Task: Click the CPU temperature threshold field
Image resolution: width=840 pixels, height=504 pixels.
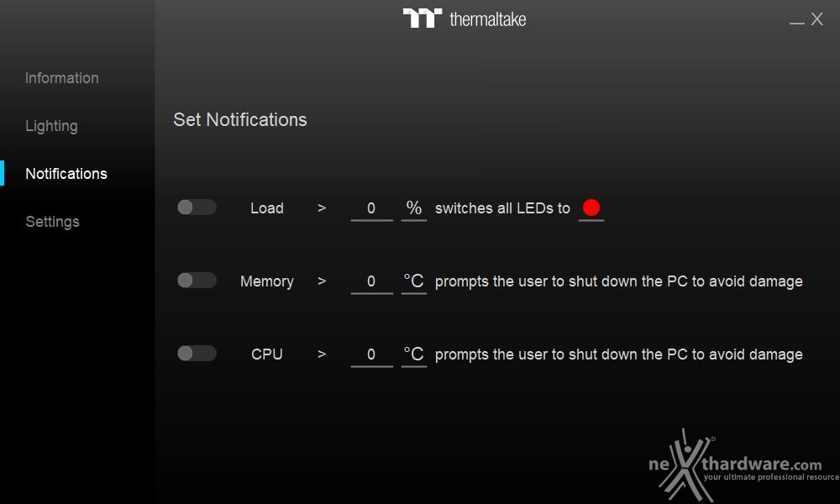Action: pos(371,354)
